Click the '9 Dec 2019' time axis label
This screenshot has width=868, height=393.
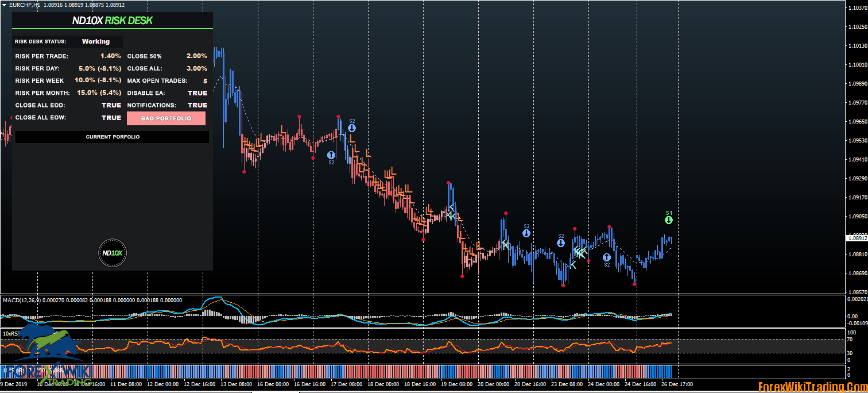point(14,384)
